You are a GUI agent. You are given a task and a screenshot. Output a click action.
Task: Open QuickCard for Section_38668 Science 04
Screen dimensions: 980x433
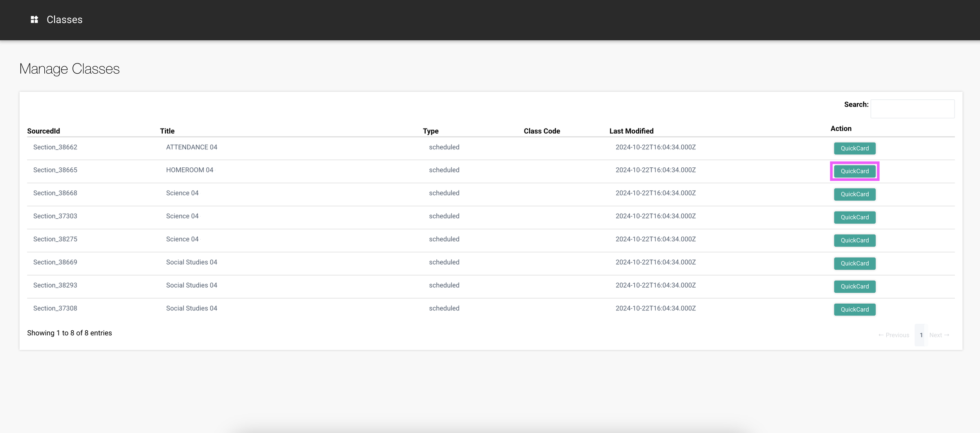click(x=854, y=194)
